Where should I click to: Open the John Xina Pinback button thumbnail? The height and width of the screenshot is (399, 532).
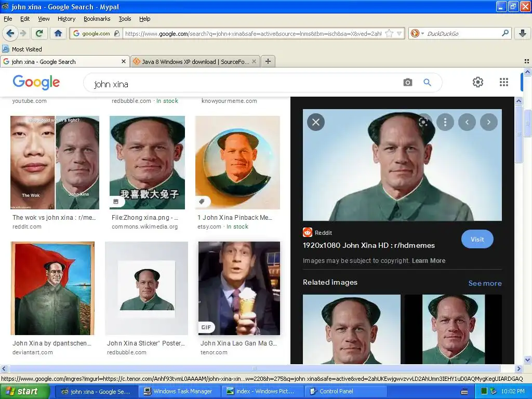237,163
